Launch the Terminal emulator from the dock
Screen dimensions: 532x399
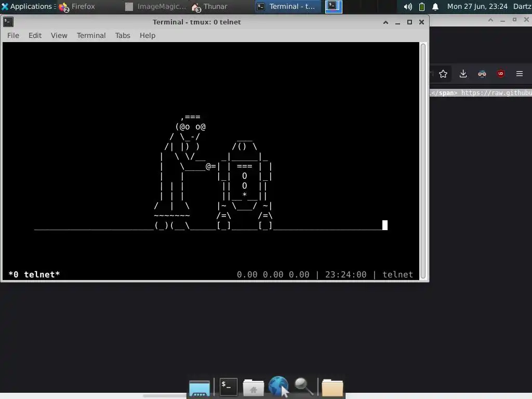coord(228,387)
